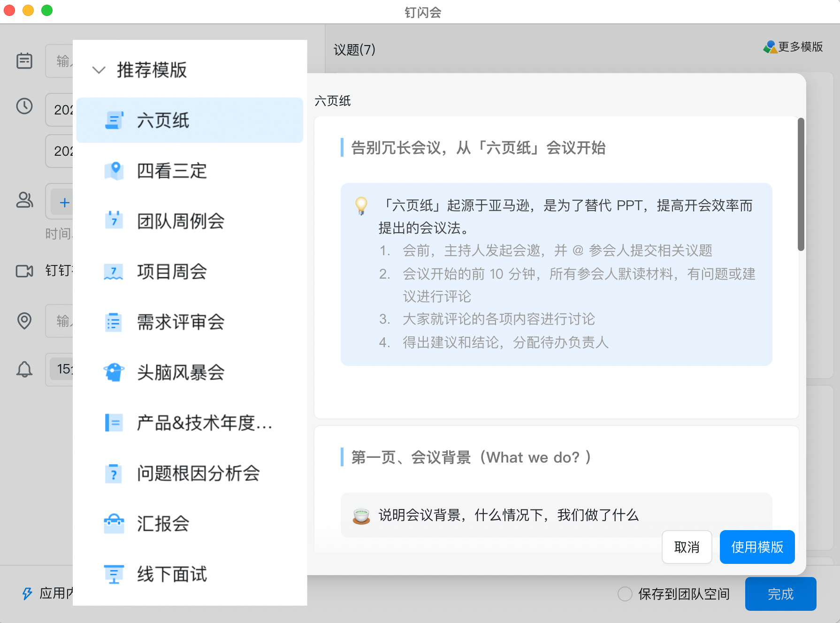Click the 产品&技术年度 document icon

point(114,423)
